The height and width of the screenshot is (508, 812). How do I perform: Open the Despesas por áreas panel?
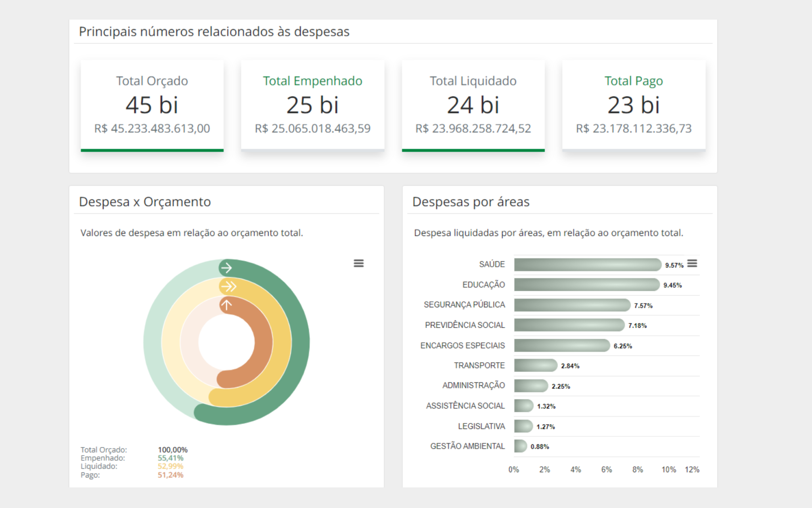click(470, 201)
